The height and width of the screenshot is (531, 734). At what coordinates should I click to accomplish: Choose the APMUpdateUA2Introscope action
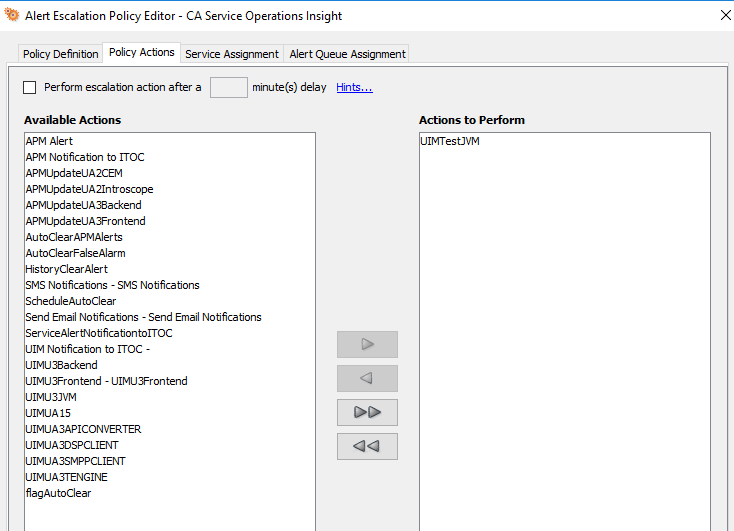click(169, 189)
